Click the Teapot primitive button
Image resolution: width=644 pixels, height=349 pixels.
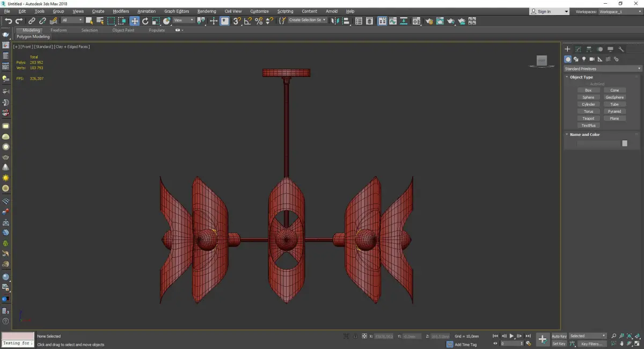coord(589,119)
